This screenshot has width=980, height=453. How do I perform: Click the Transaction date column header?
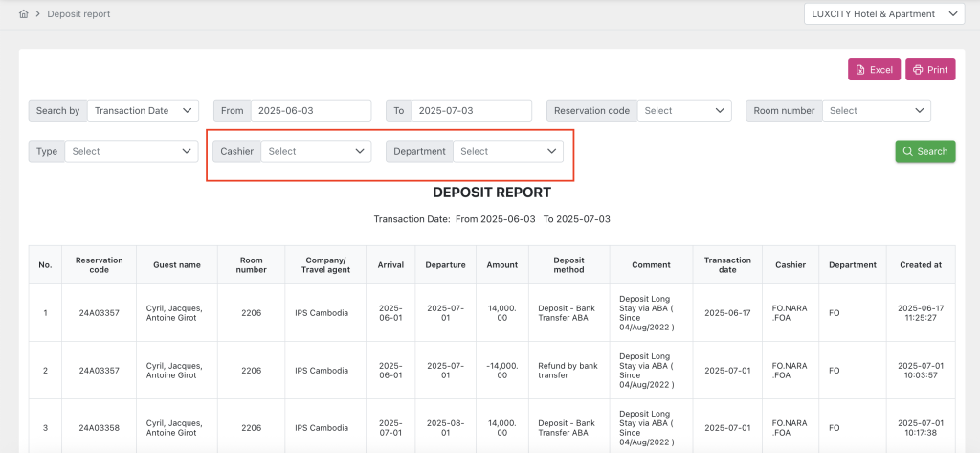pos(727,265)
